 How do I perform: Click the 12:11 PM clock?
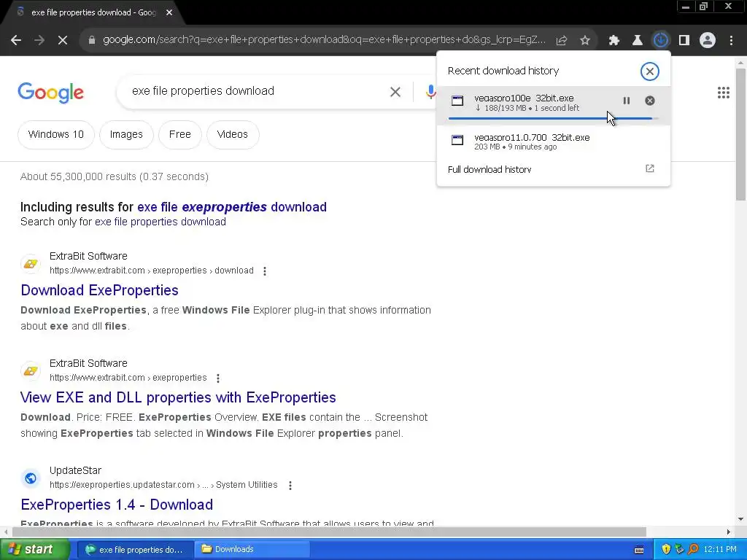pos(720,550)
